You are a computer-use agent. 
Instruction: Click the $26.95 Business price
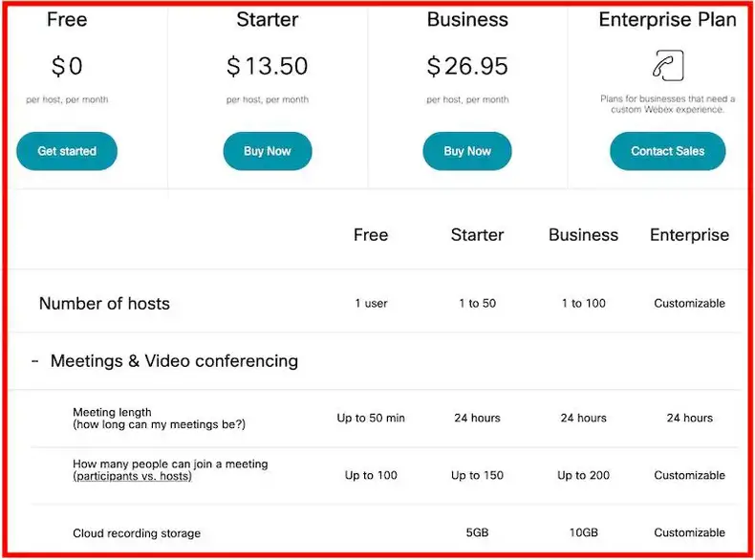tap(467, 66)
